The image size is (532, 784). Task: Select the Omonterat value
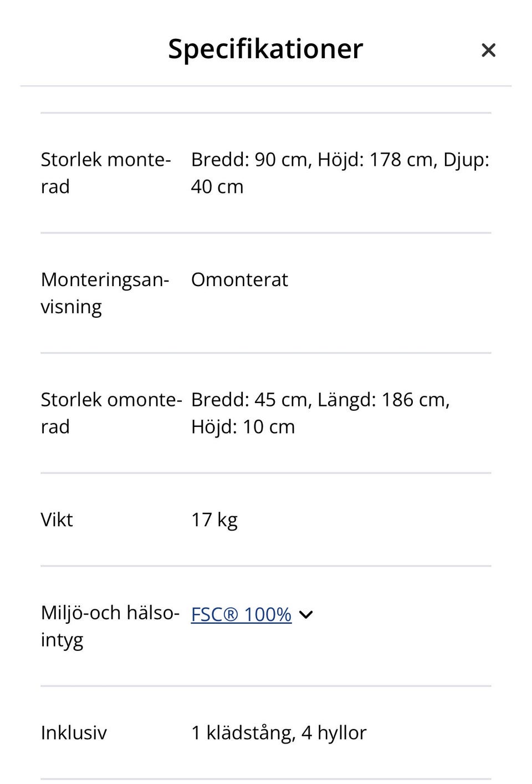click(x=239, y=280)
